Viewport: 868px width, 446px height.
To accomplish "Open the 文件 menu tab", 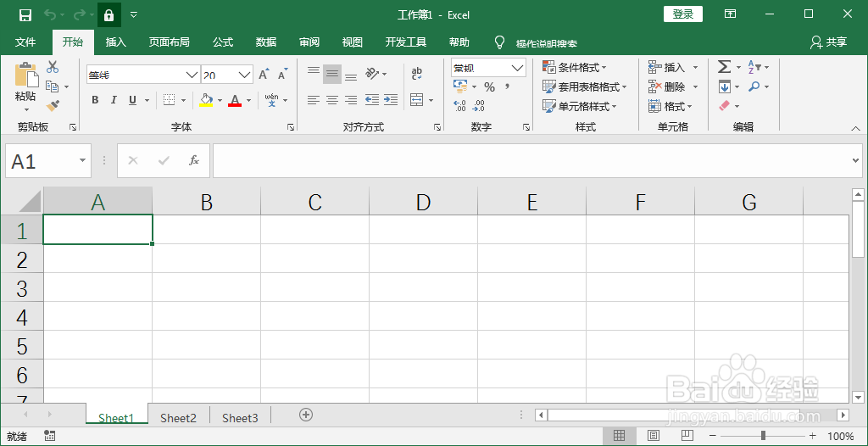I will (x=25, y=42).
